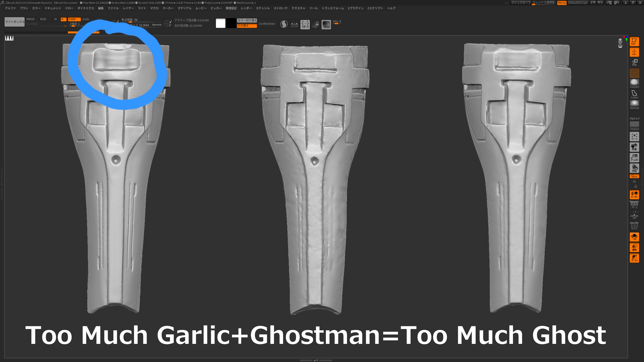The width and height of the screenshot is (644, 362).
Task: Open the LightBox (ライトボックス) button
Action: (x=15, y=22)
